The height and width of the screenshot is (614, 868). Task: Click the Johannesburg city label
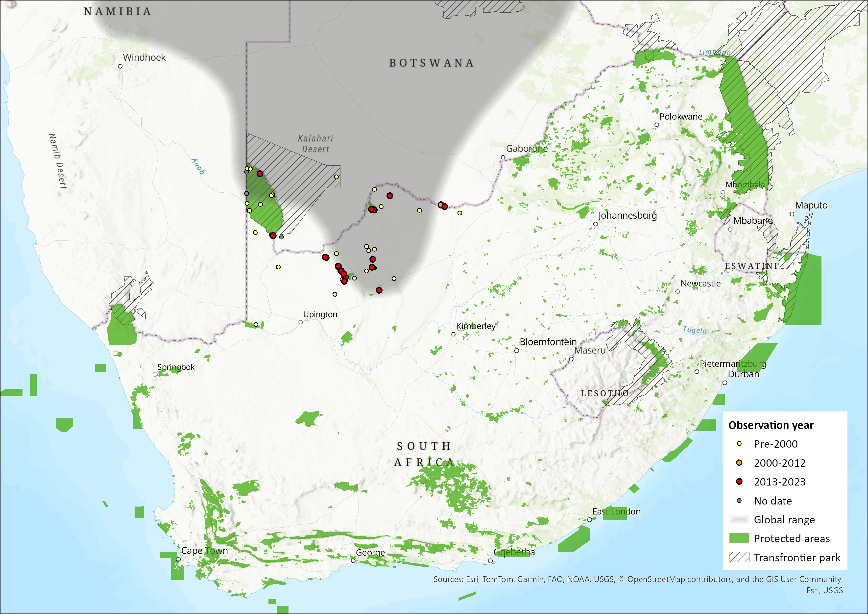coord(627,215)
